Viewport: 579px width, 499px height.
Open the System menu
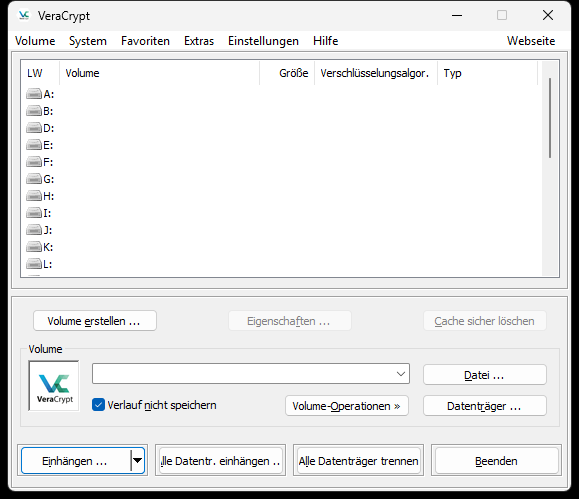[x=88, y=41]
